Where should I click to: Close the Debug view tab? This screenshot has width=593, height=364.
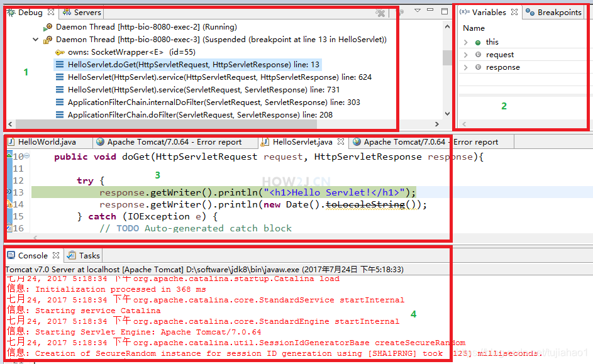coord(51,12)
